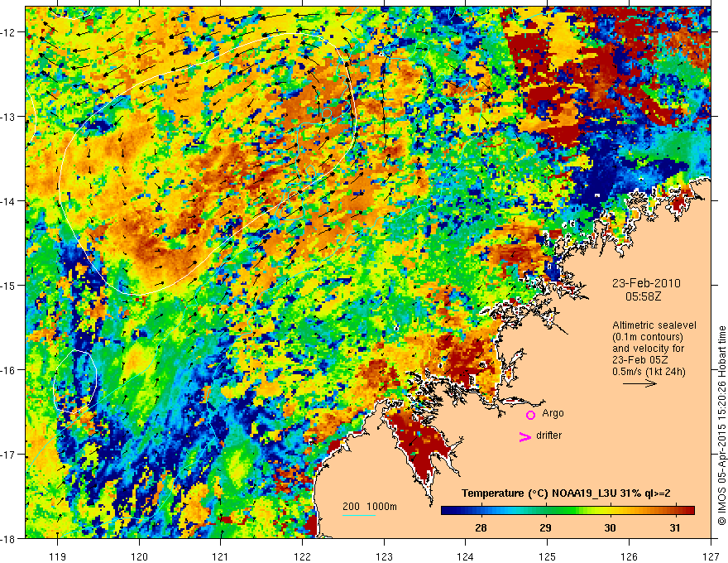Click the 'Temperature (°C) NOAA19_L3U 31% ql>=2' title
Image resolution: width=728 pixels, height=563 pixels.
coord(566,493)
